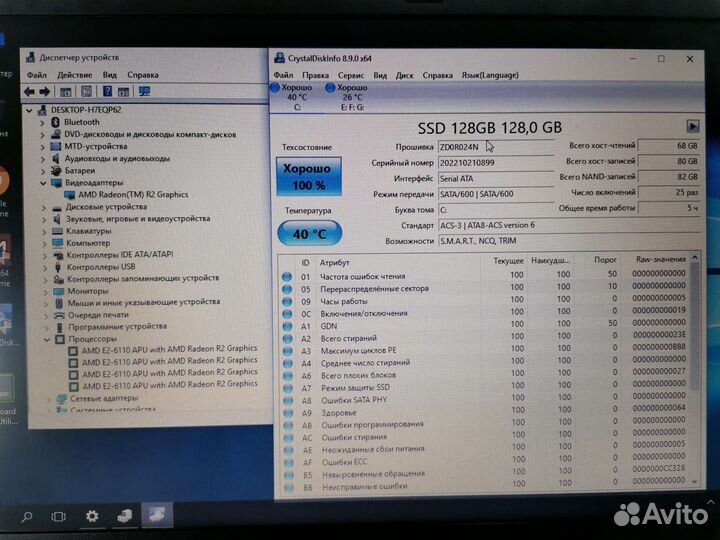Click status circle for attribute A9 Здоровье
Viewport: 720px width, 540px height.
click(x=288, y=413)
